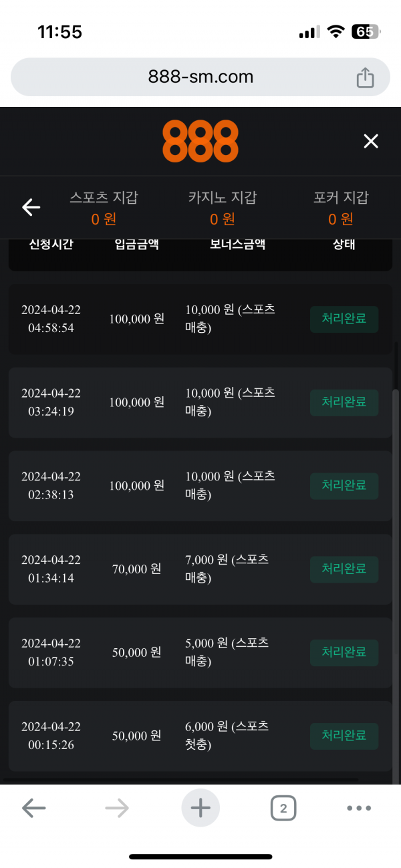
Task: Select the 스포츠 지갑 wallet
Action: (104, 208)
